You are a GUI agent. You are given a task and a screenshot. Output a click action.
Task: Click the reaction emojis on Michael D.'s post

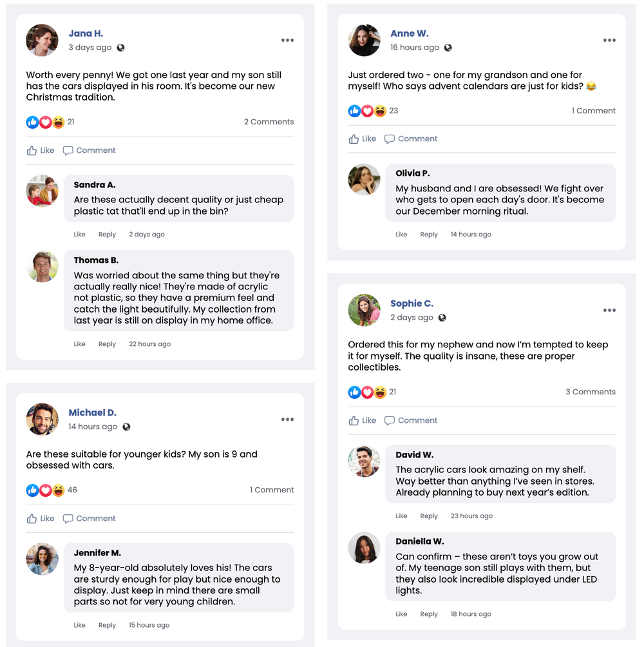tap(45, 490)
